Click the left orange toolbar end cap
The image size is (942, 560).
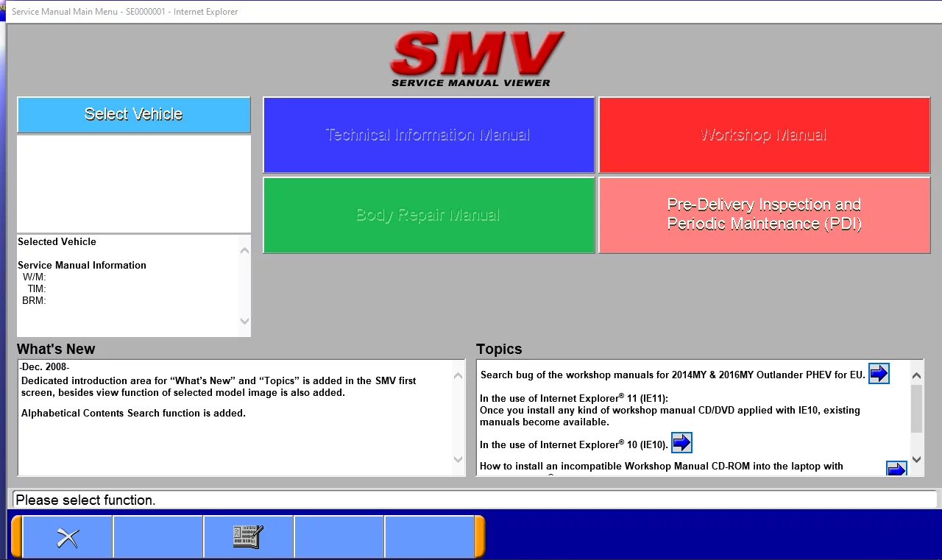16,537
